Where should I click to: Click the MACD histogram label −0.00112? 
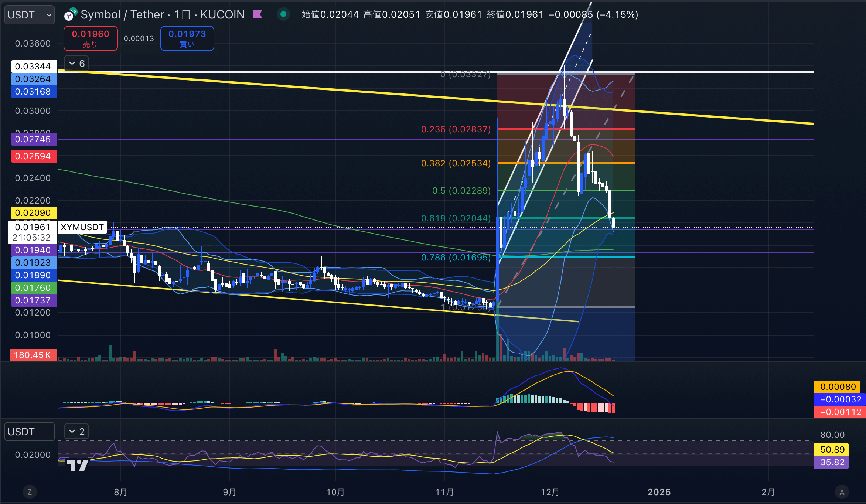(840, 412)
